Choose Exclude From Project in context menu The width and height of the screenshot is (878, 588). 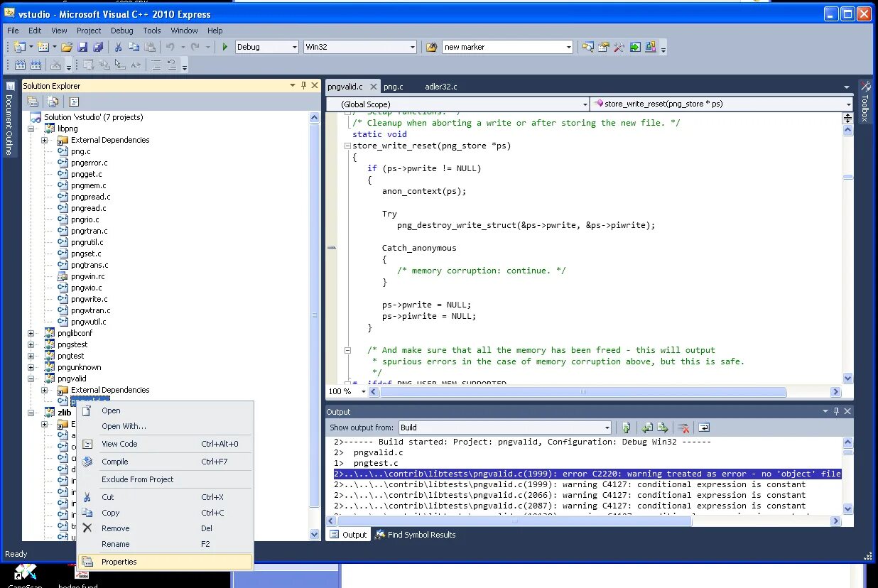click(165, 479)
